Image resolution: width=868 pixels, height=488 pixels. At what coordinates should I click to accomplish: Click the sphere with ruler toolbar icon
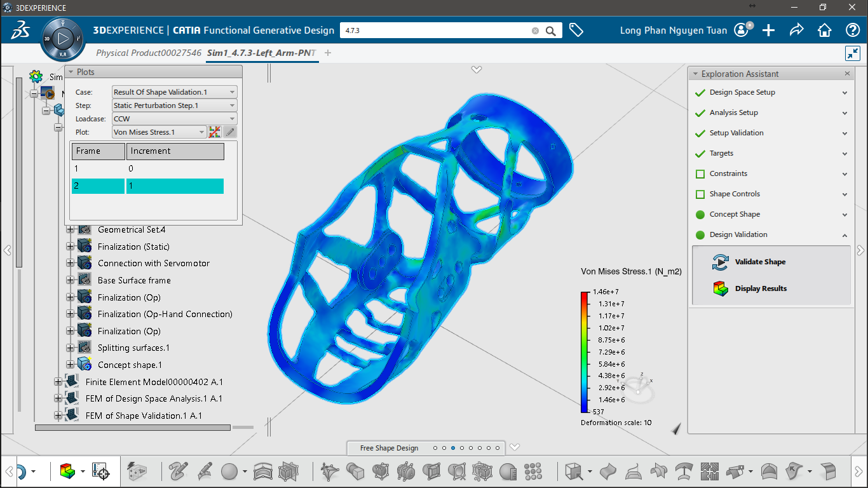tap(508, 471)
